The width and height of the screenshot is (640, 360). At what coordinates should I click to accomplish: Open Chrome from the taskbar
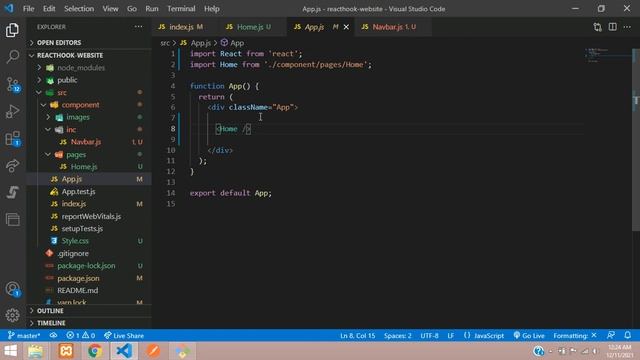[95, 351]
